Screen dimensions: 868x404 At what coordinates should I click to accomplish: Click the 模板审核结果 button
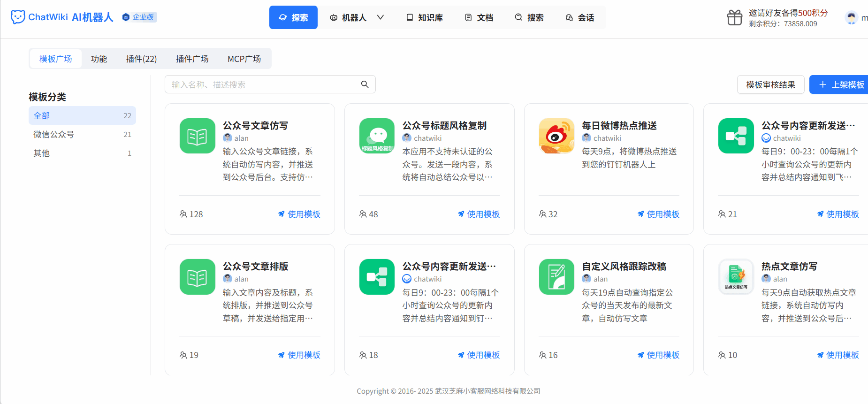[771, 84]
